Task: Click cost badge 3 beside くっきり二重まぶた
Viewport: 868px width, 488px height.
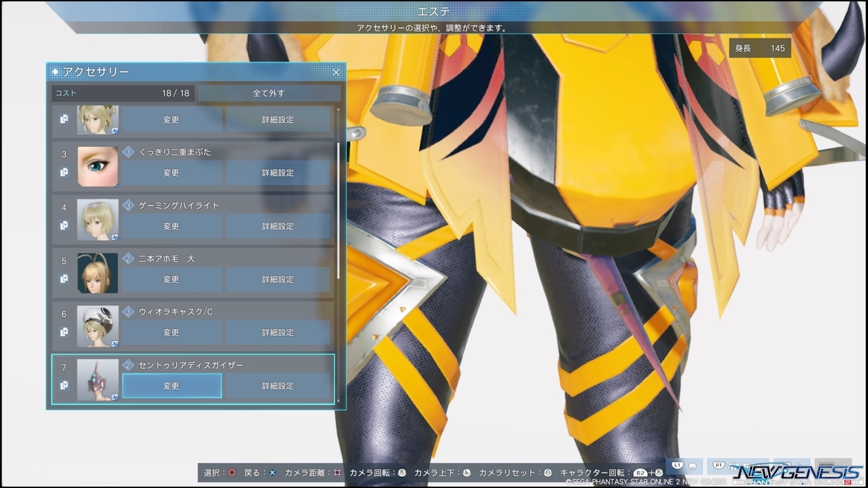Action: pyautogui.click(x=128, y=152)
